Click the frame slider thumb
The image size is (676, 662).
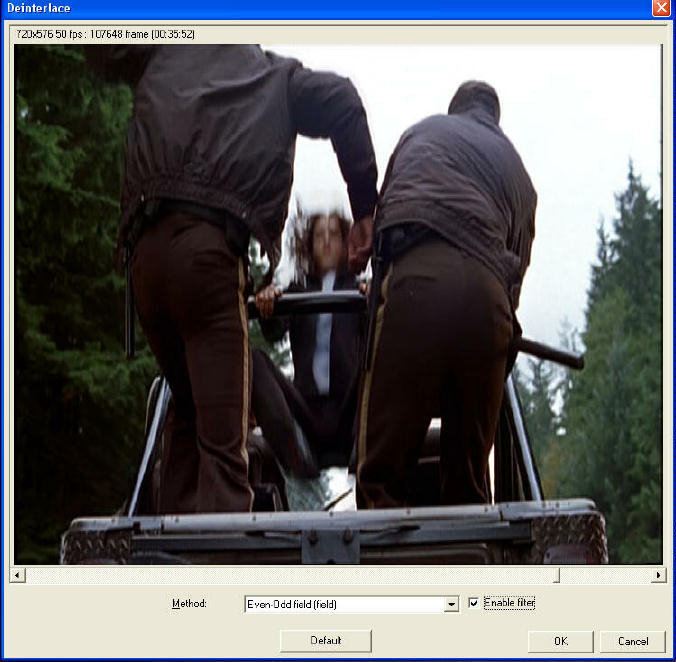point(557,575)
